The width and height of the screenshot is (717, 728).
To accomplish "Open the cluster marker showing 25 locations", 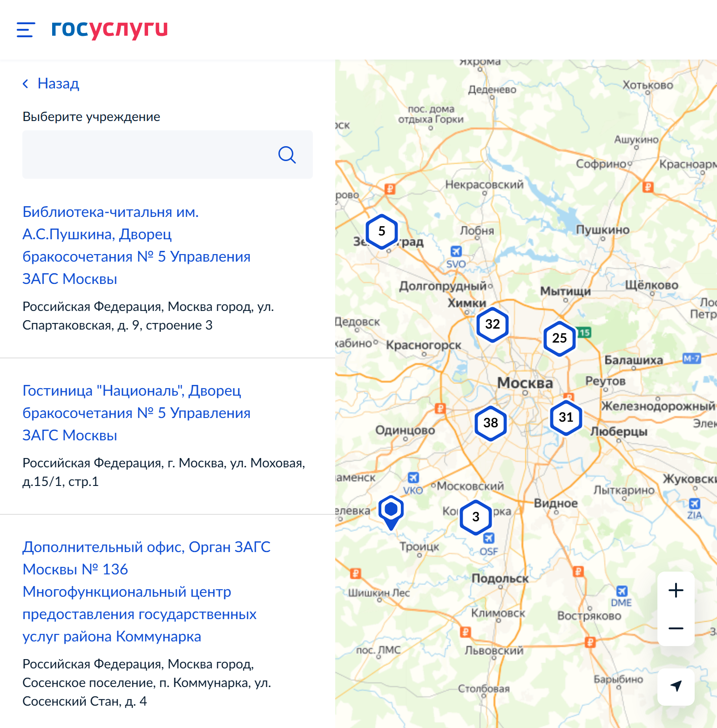I will (560, 339).
